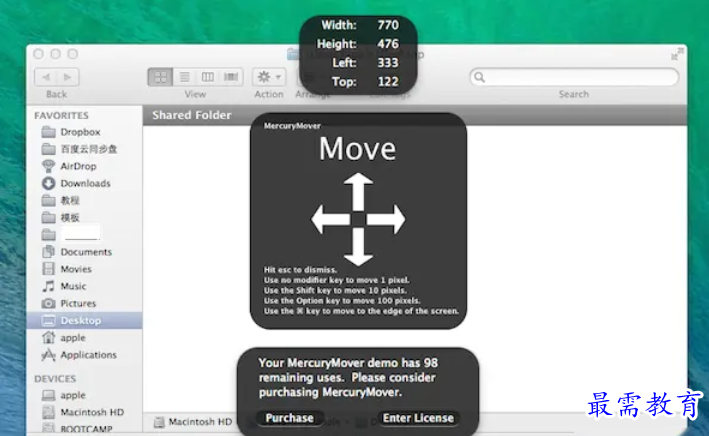The width and height of the screenshot is (709, 436).
Task: Click the up arrow in MercuryMover
Action: coord(358,192)
